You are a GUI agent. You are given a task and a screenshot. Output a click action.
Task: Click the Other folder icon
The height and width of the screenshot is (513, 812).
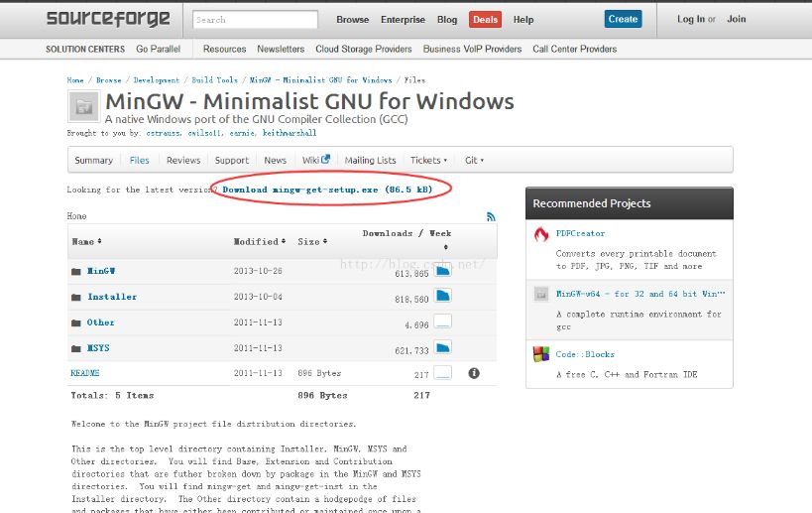76,322
